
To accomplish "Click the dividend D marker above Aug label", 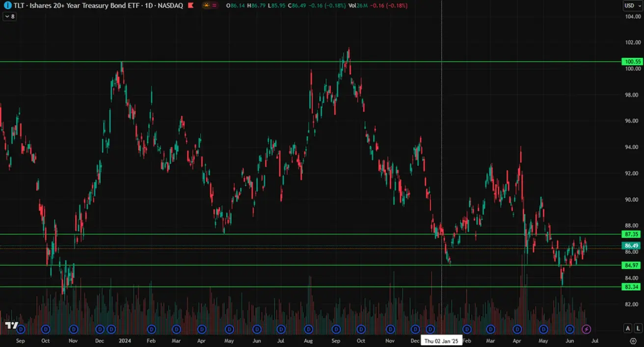I will tap(308, 329).
